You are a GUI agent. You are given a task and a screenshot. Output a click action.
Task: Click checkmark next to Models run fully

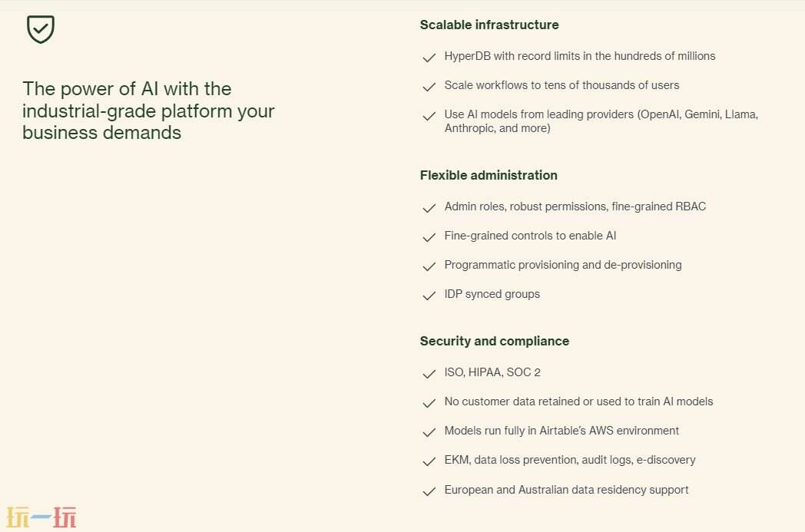tap(429, 432)
